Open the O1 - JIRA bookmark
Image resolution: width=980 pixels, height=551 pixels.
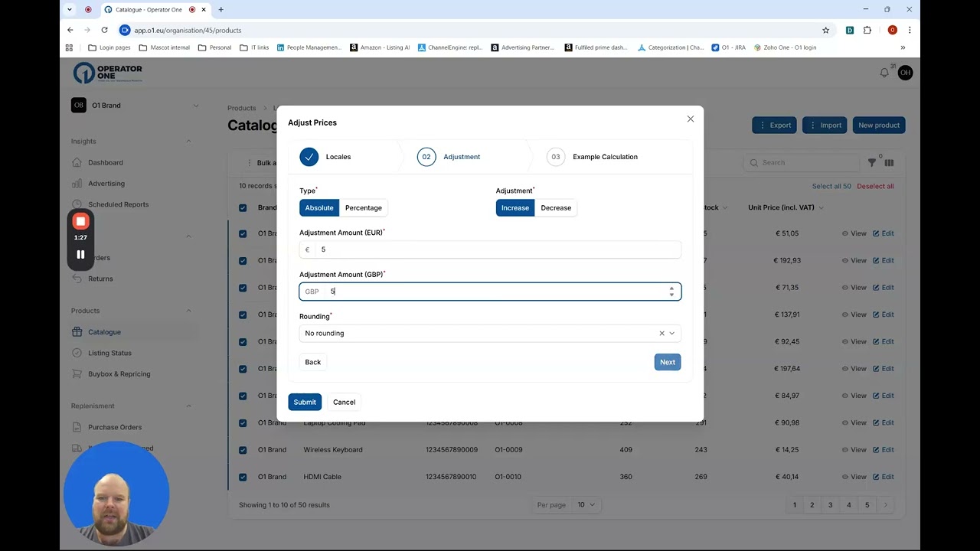(x=728, y=47)
